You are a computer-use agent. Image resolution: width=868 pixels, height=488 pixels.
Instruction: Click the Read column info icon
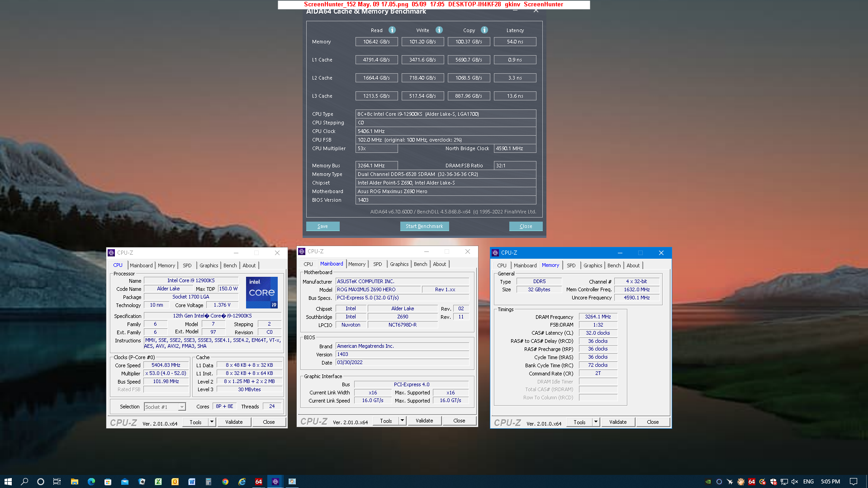click(392, 30)
